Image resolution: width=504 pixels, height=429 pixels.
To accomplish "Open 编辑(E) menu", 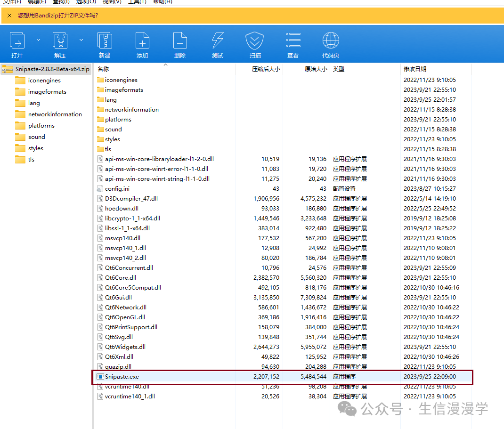I will [37, 2].
